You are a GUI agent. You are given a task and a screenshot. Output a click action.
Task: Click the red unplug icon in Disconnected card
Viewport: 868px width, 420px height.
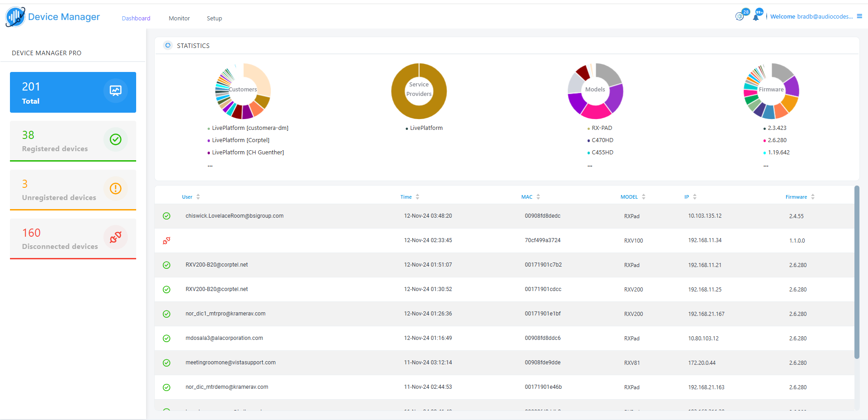point(115,237)
